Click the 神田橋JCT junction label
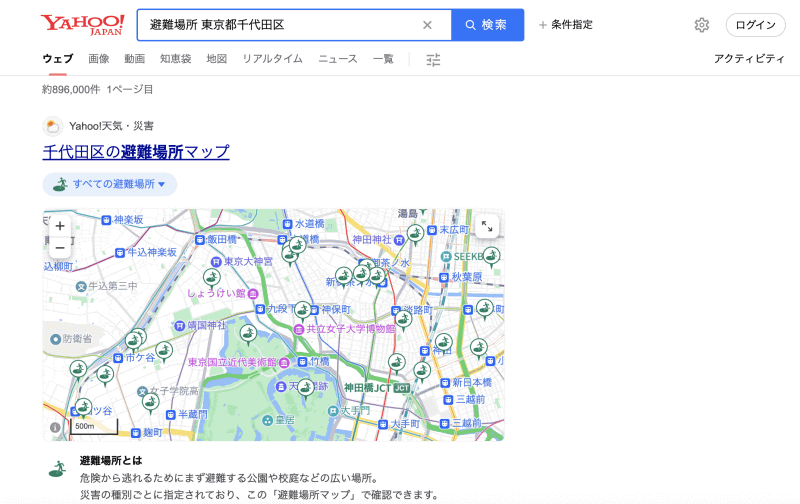 tap(377, 388)
